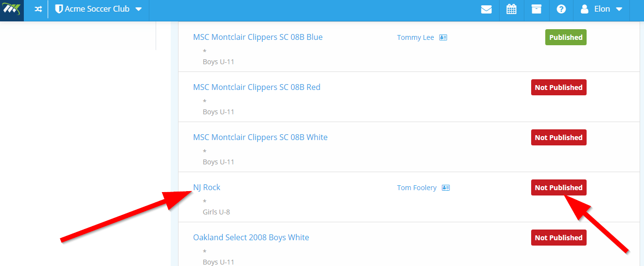This screenshot has width=644, height=266.
Task: Open MSC Montclair Clippers SC 08B Blue
Action: click(x=258, y=37)
